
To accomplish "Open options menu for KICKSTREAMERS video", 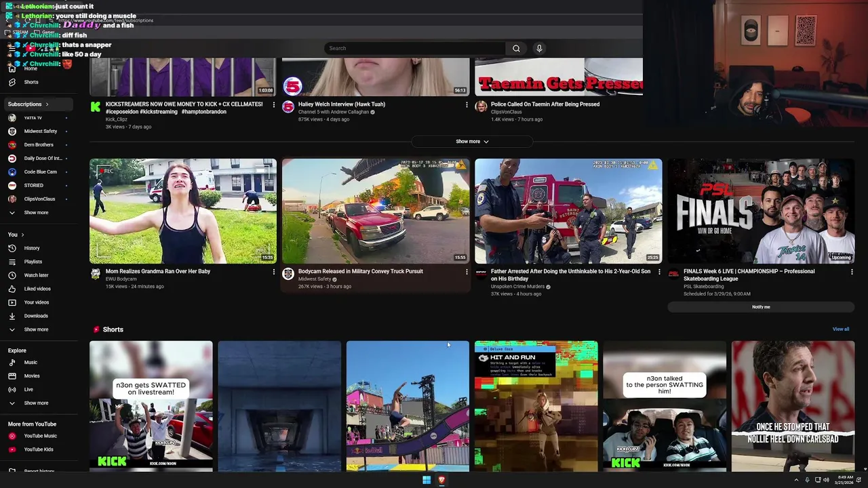I will (x=274, y=105).
